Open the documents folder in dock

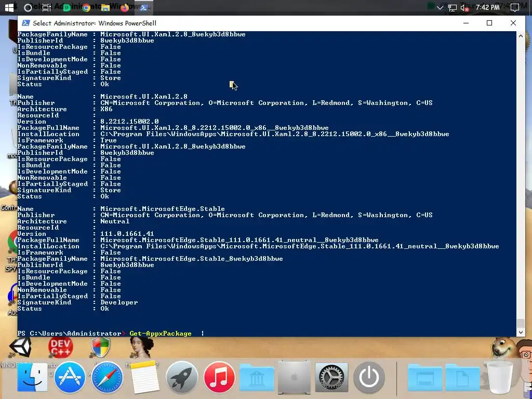[x=462, y=377]
